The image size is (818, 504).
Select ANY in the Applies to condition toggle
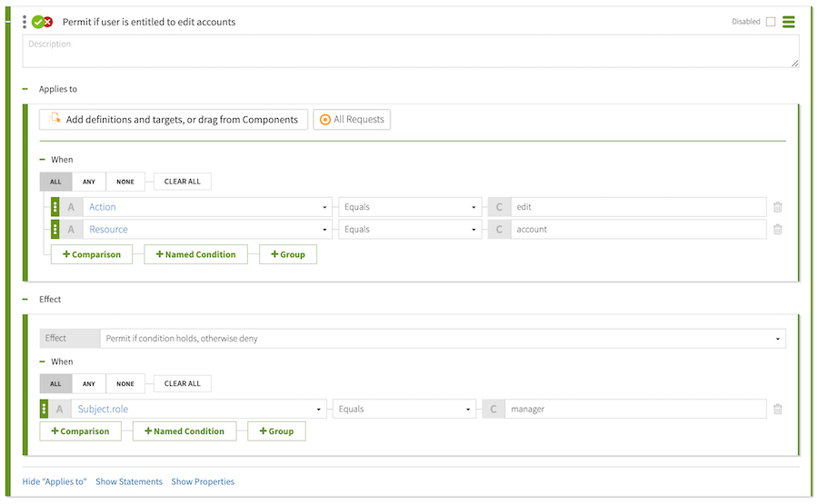(89, 182)
